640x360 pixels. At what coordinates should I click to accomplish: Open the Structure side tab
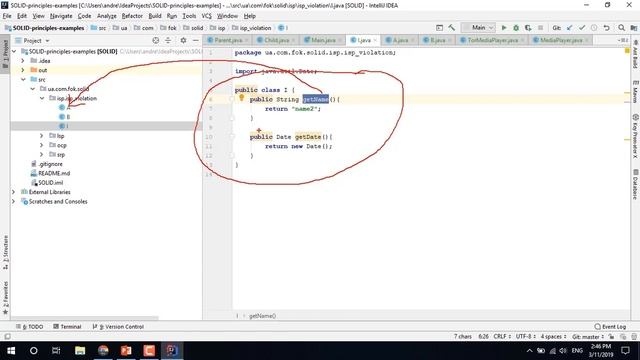tap(5, 252)
